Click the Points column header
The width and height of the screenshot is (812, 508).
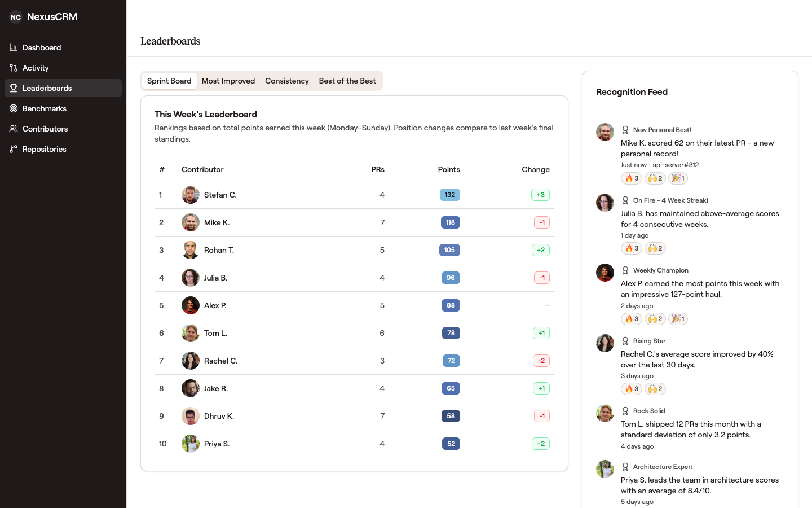pyautogui.click(x=449, y=169)
